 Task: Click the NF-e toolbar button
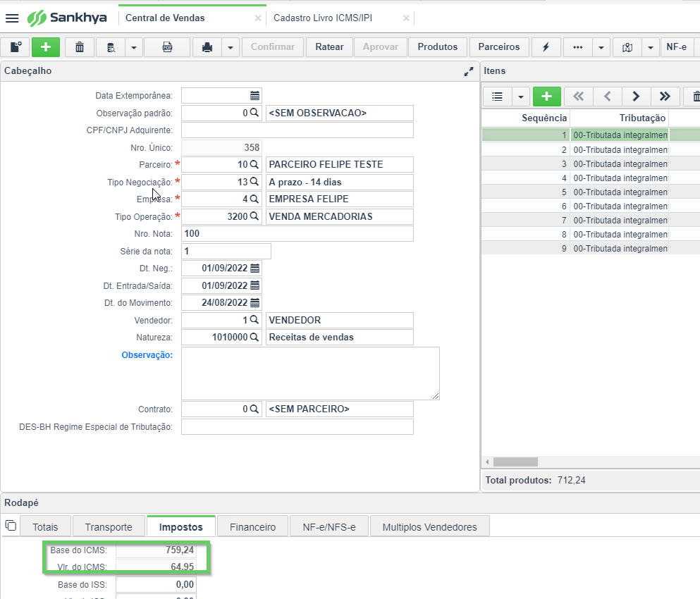coord(677,47)
